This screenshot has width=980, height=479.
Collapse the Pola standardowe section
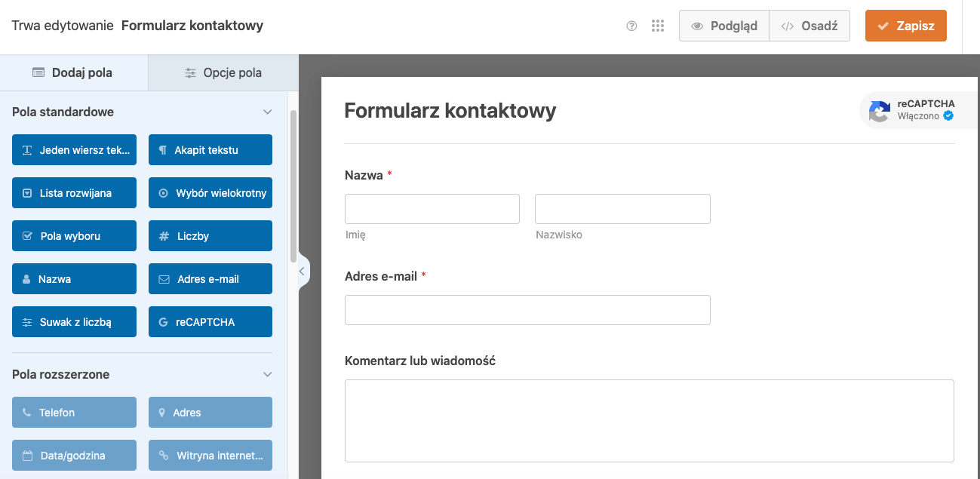(267, 112)
